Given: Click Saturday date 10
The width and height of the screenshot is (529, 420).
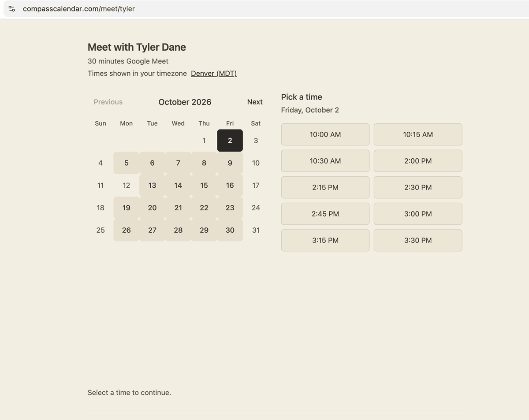Looking at the screenshot, I should pyautogui.click(x=256, y=163).
